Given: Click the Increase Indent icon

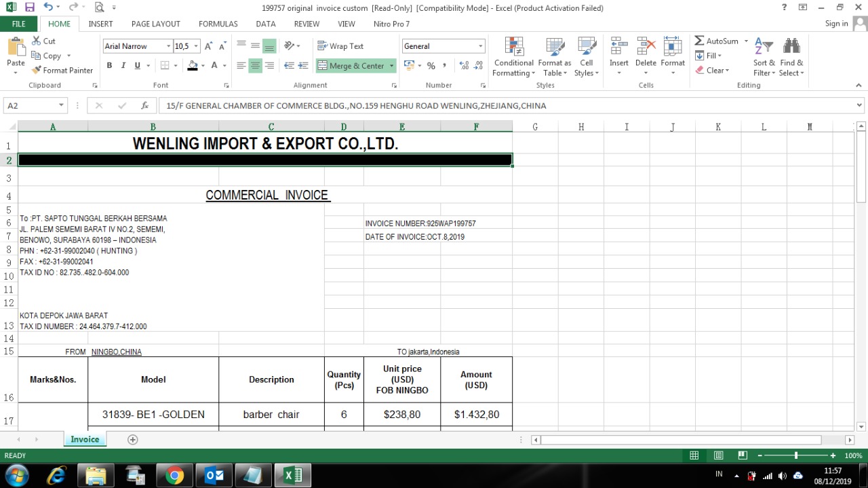Looking at the screenshot, I should tap(303, 66).
